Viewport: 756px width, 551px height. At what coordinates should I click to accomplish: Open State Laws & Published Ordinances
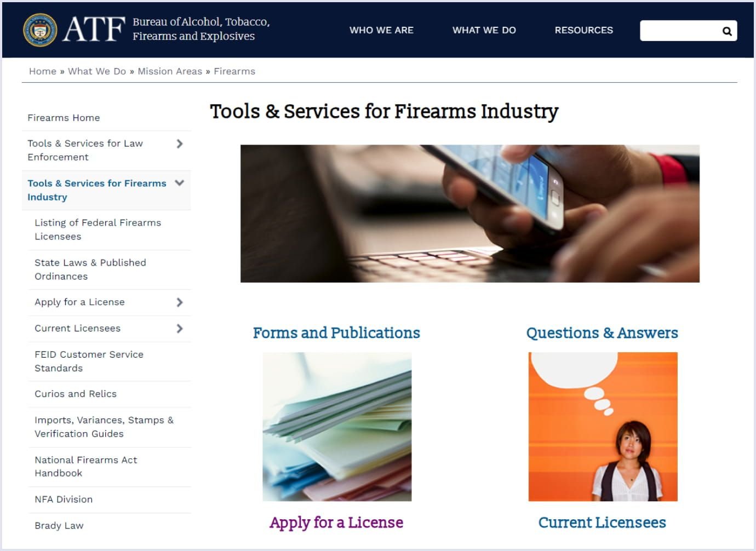click(x=90, y=269)
